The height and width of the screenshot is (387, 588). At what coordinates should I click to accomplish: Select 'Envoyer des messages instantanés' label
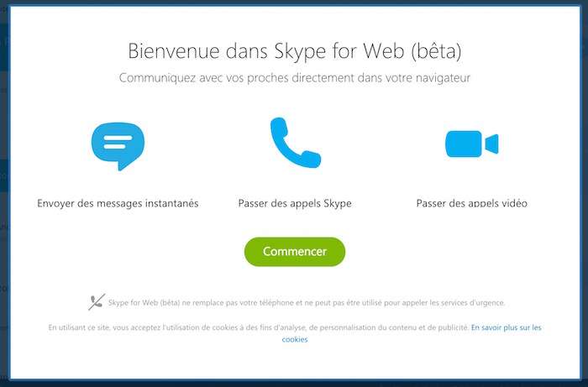118,203
